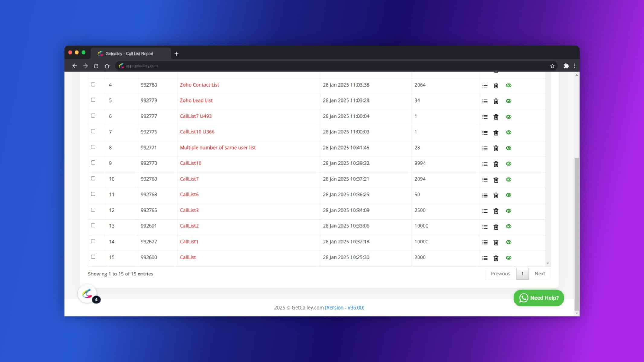The height and width of the screenshot is (362, 644).
Task: Select the CallList10 list name
Action: pyautogui.click(x=190, y=163)
